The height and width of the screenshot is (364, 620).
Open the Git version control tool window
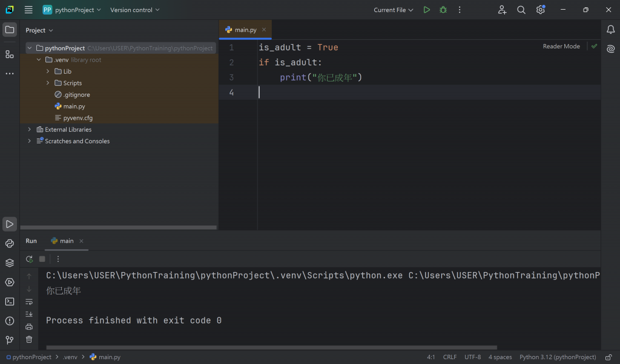pyautogui.click(x=10, y=340)
